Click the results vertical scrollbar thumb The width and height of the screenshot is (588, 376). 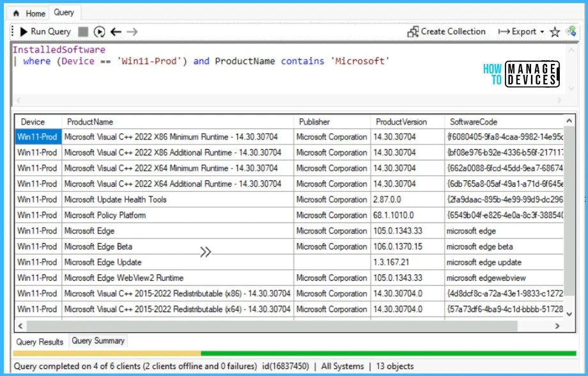pos(569,211)
